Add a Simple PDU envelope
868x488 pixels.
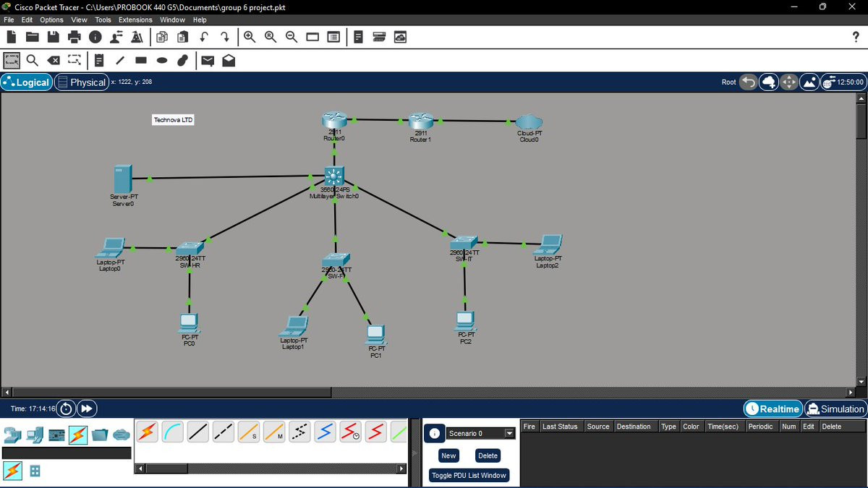coord(208,60)
